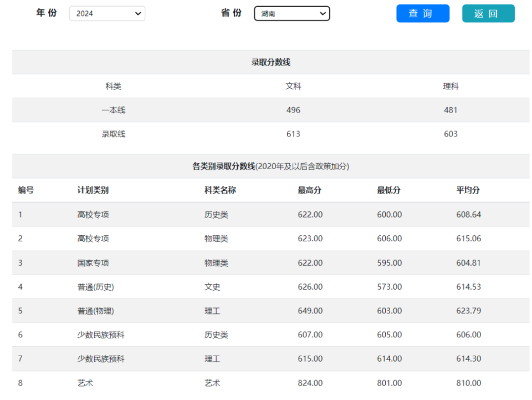
Task: Click the 录取线 文科 score 613
Action: click(293, 134)
